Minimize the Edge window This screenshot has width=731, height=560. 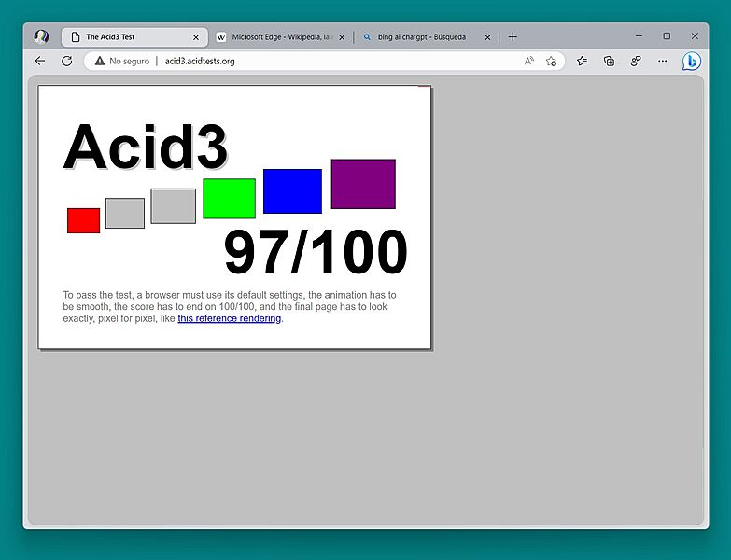pos(640,35)
